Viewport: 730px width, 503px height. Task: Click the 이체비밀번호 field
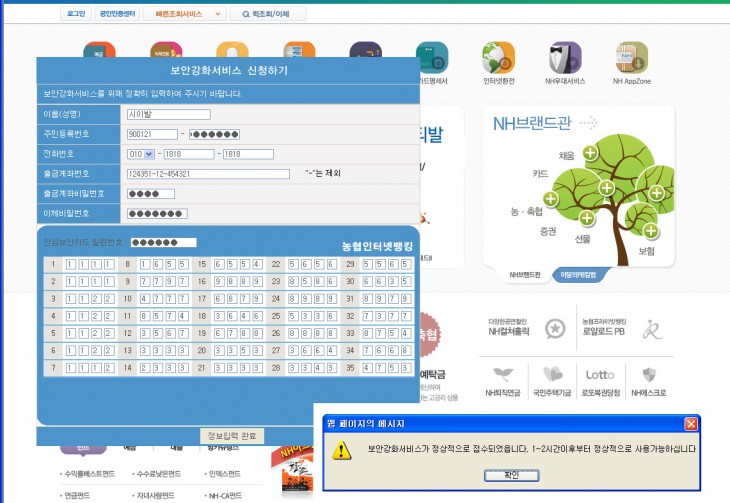click(x=157, y=214)
